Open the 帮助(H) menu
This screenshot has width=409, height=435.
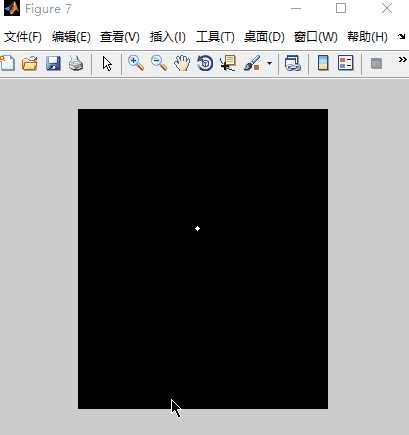point(367,37)
